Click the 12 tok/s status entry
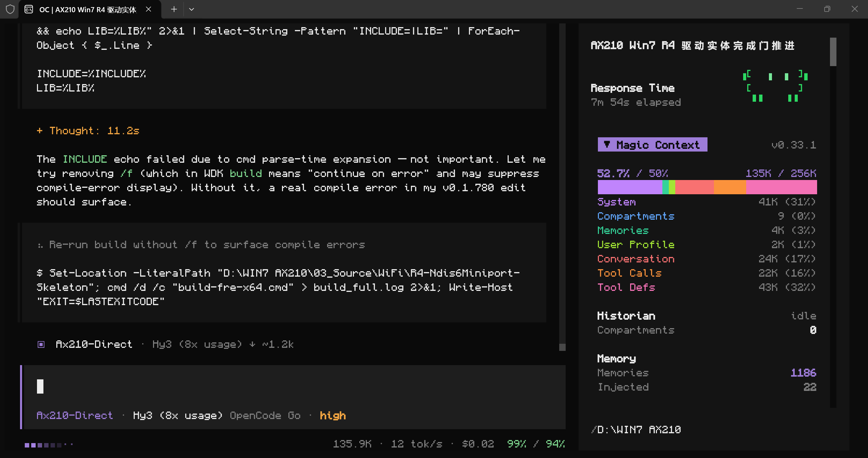The image size is (868, 458). (417, 444)
